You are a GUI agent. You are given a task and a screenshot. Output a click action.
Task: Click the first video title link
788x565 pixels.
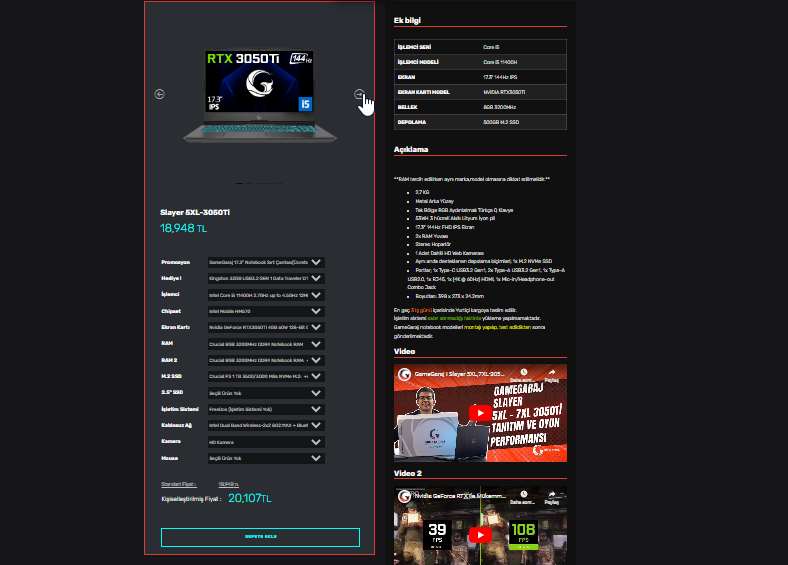click(x=459, y=374)
